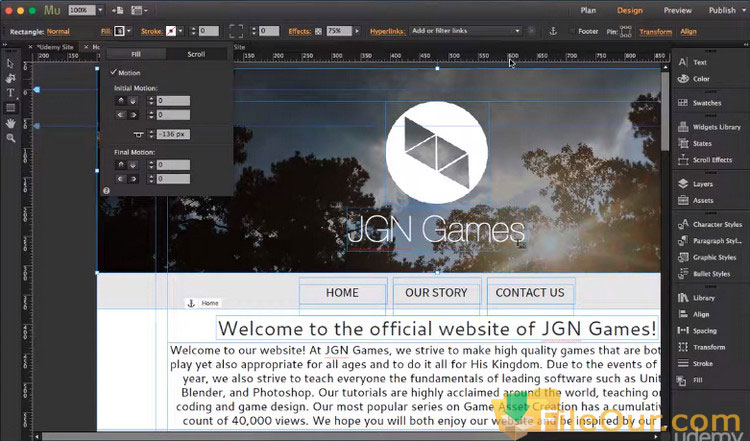This screenshot has width=750, height=441.
Task: Click the Fill color swatch
Action: point(119,31)
